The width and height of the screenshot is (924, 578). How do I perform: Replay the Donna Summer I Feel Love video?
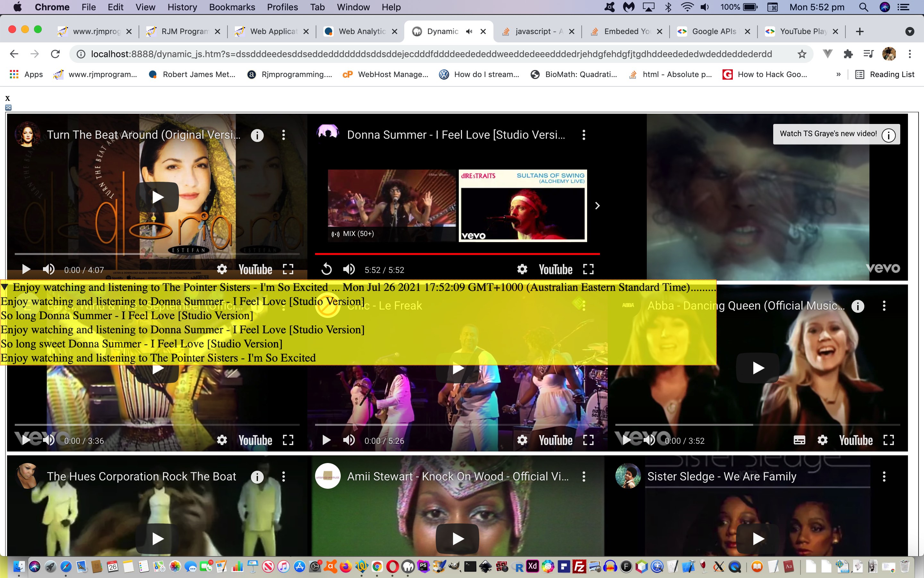pos(327,269)
